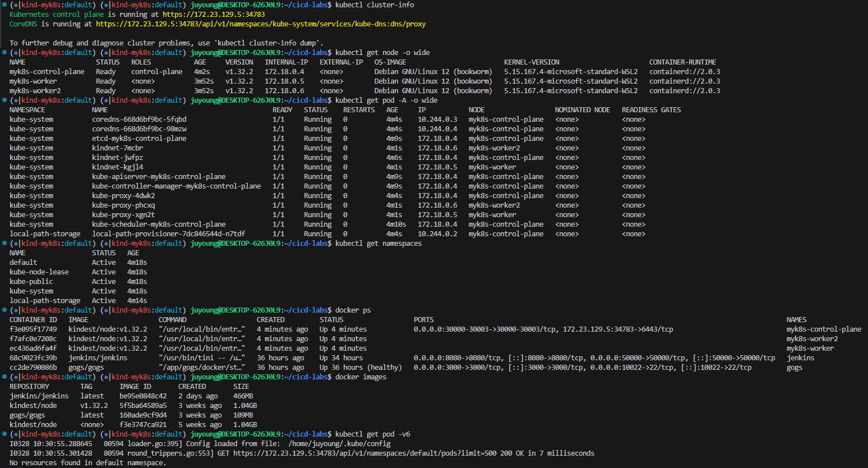
Task: Click pod name kube-controller-manager-myk8s-control-plane
Action: tap(177, 186)
